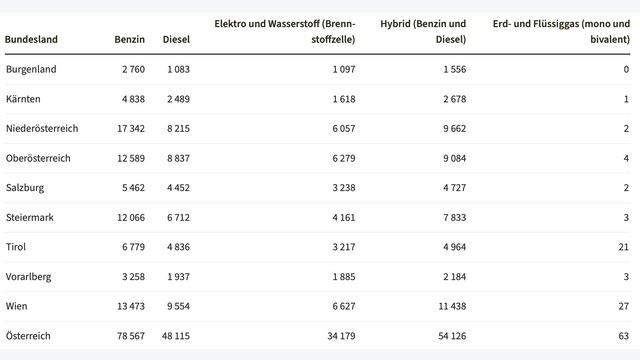Click Österreich Benzin total 78 567
The height and width of the screenshot is (360, 640).
[x=131, y=336]
